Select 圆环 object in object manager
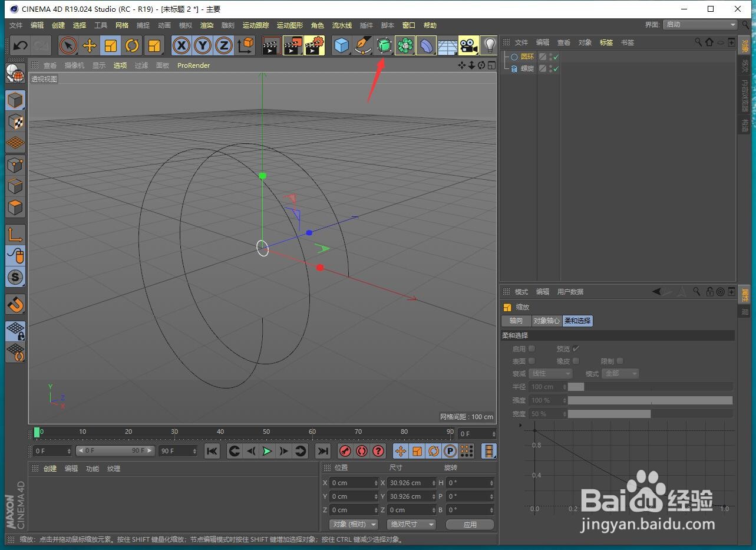The image size is (756, 550). [x=527, y=57]
